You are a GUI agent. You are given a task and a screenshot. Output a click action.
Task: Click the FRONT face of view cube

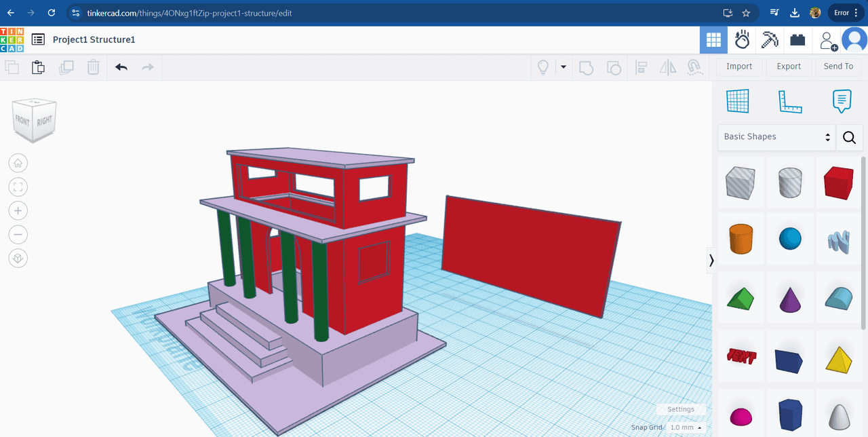coord(23,121)
